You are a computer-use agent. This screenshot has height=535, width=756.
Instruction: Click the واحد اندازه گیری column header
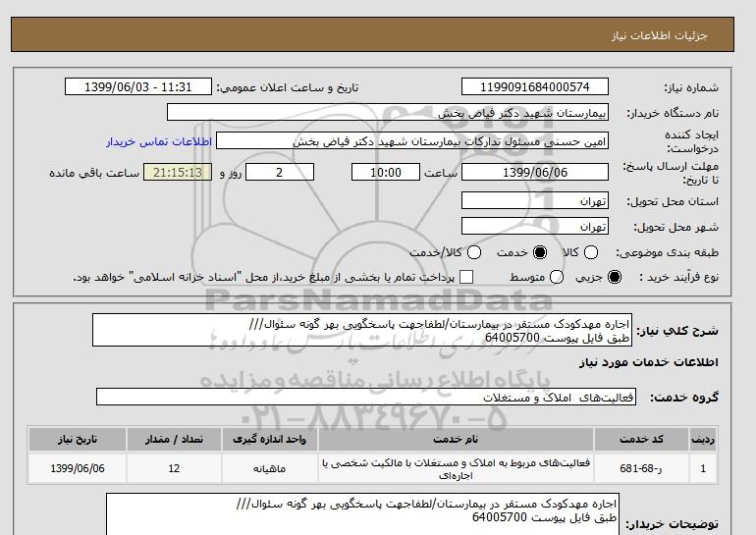click(270, 439)
